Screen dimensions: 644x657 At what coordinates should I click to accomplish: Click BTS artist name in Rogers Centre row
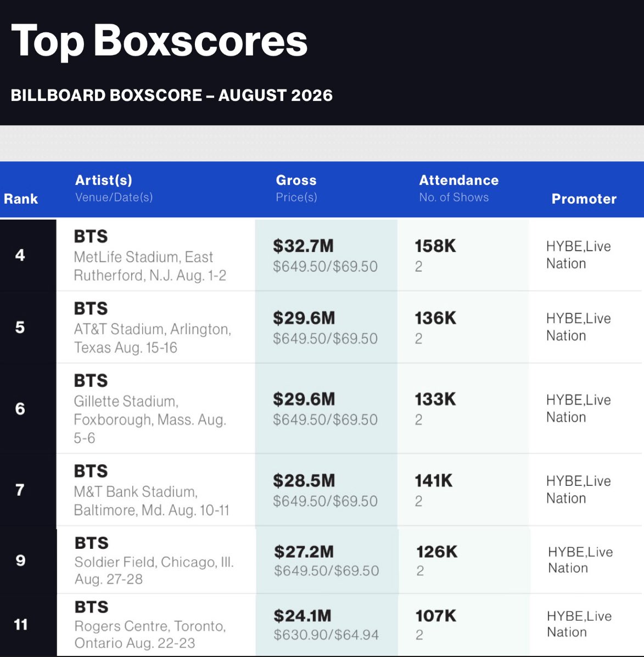91,607
